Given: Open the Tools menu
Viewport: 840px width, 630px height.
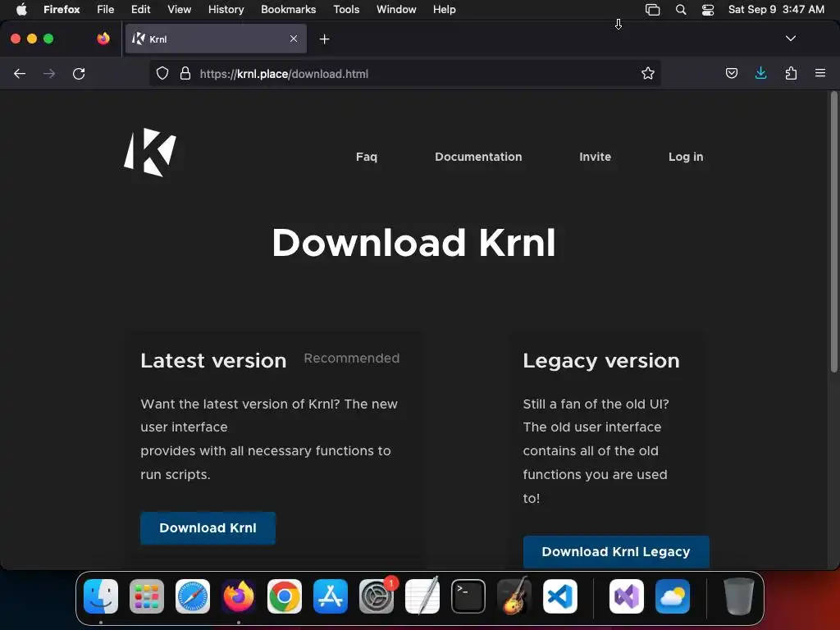Looking at the screenshot, I should (347, 9).
